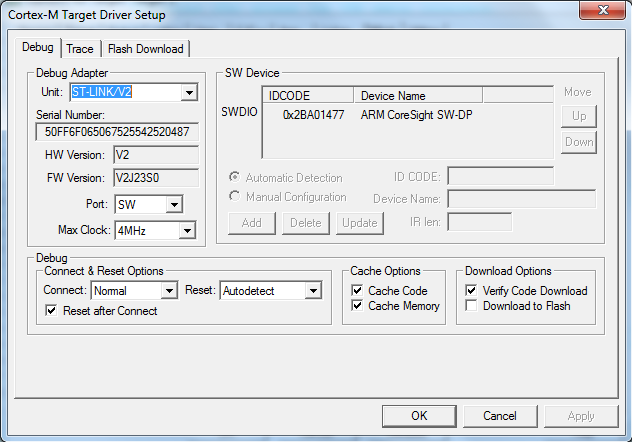Image resolution: width=632 pixels, height=442 pixels.
Task: Open the Flash Download tab
Action: coord(146,49)
